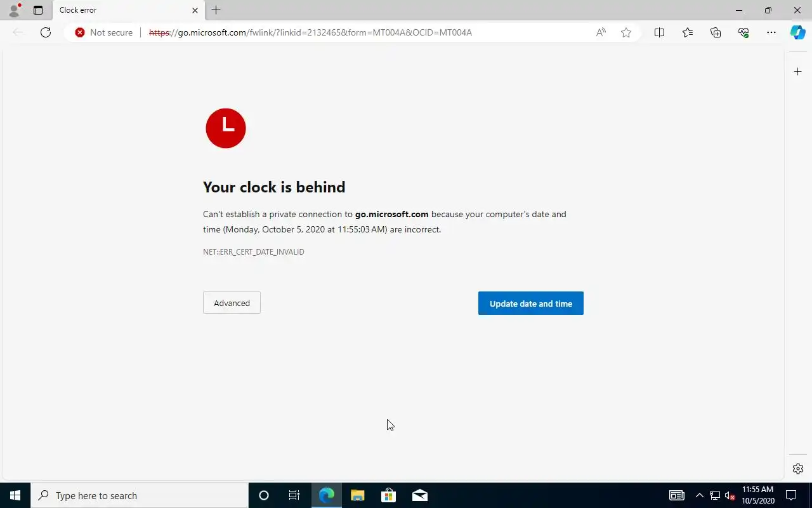Open News and interests taskbar icon
812x508 pixels.
(x=677, y=495)
